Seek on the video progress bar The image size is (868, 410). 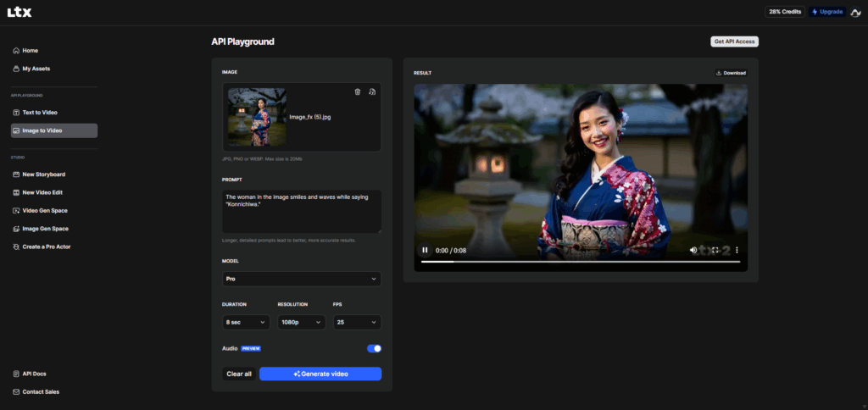point(581,262)
